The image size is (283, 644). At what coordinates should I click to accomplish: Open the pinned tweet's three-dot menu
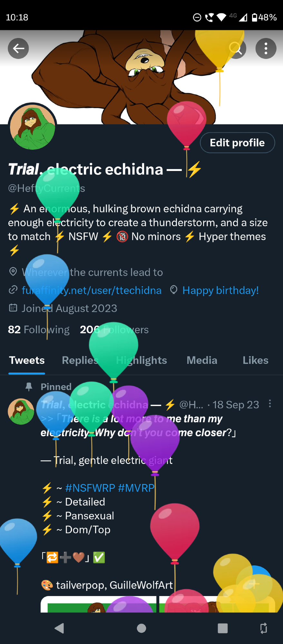tap(270, 404)
